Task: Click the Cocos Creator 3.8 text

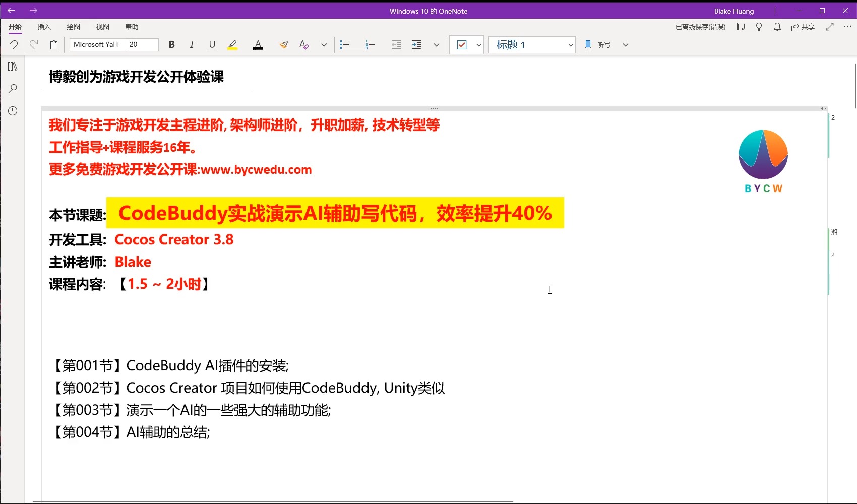Action: pyautogui.click(x=174, y=239)
